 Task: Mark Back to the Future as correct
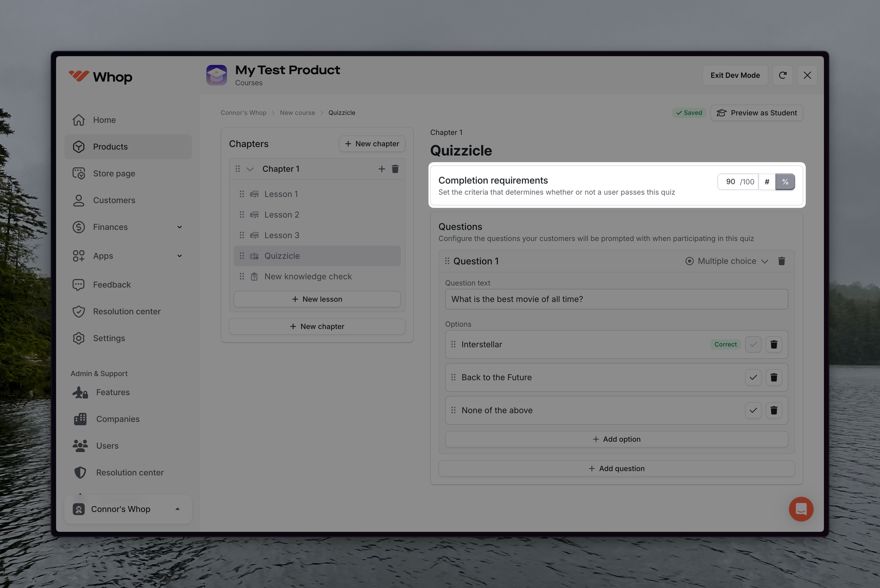[753, 377]
